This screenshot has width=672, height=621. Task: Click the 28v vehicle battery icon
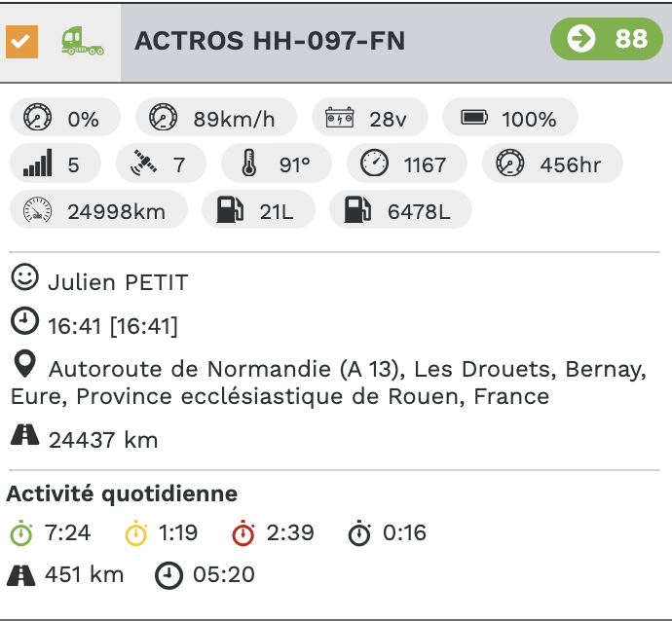340,119
